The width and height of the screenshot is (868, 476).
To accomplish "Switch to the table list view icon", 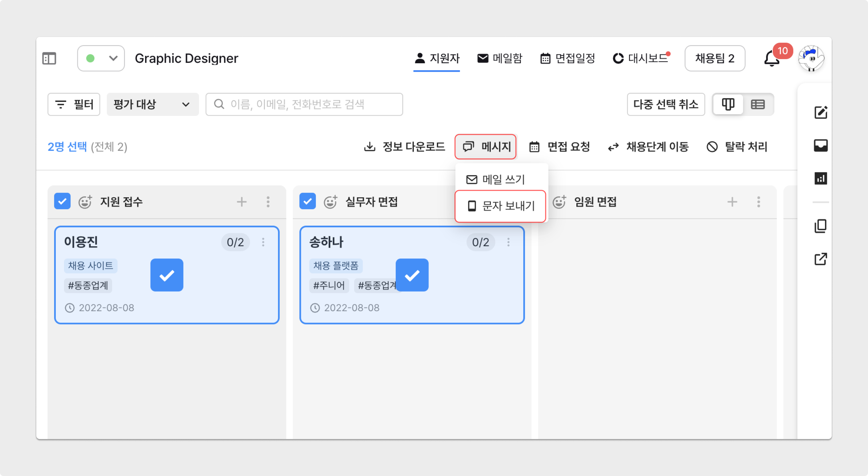I will point(757,104).
